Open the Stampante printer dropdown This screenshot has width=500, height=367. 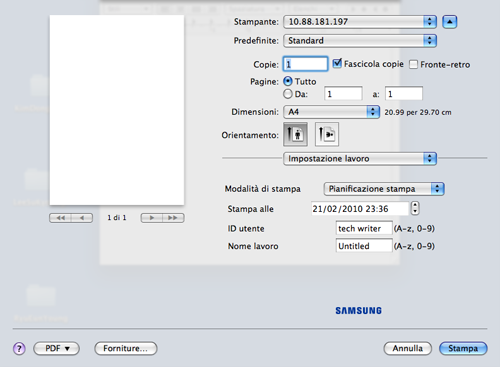click(360, 22)
